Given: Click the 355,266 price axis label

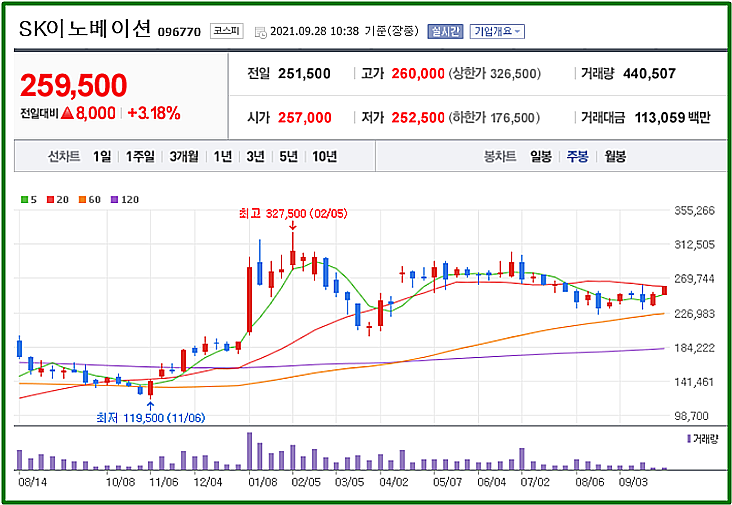Looking at the screenshot, I should (694, 211).
